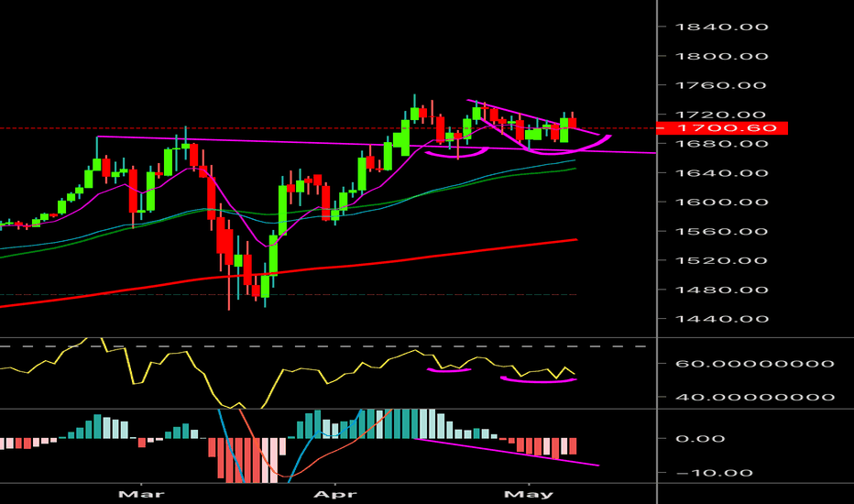Click the 1680.00 price scale value

coord(722,144)
